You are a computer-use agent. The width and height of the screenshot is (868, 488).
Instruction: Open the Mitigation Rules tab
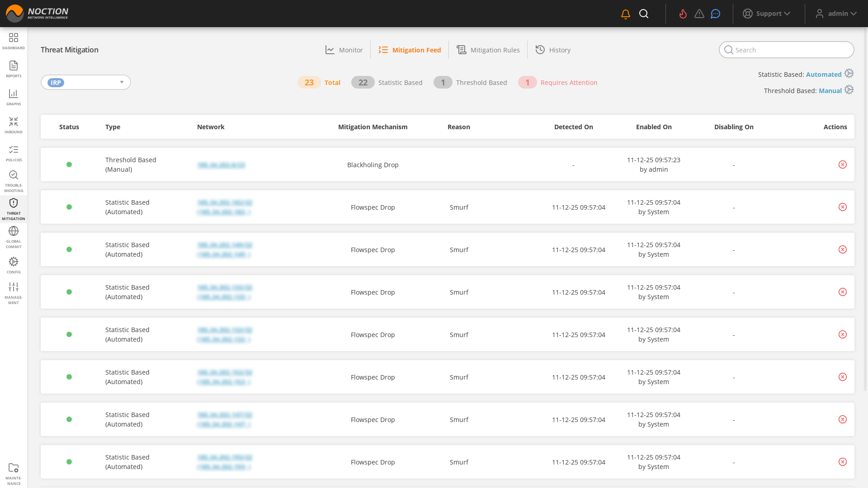(488, 50)
